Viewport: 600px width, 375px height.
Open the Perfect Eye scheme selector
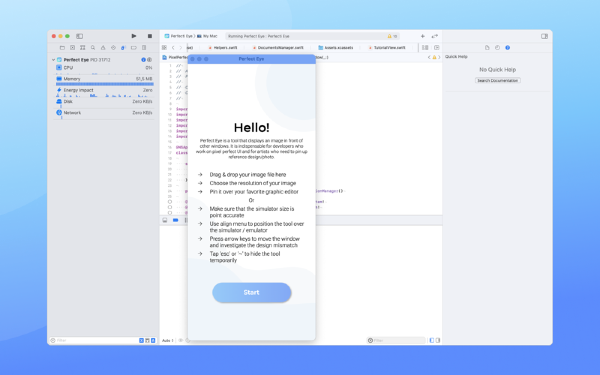pos(179,36)
